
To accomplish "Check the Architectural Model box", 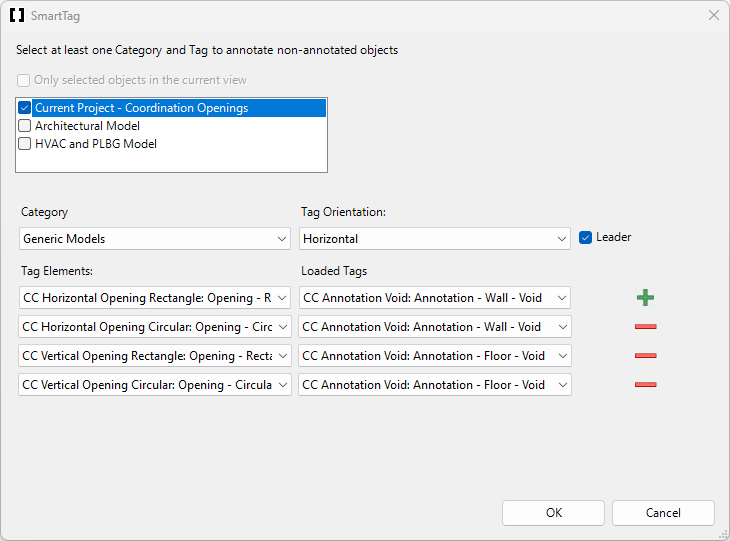I will click(25, 126).
